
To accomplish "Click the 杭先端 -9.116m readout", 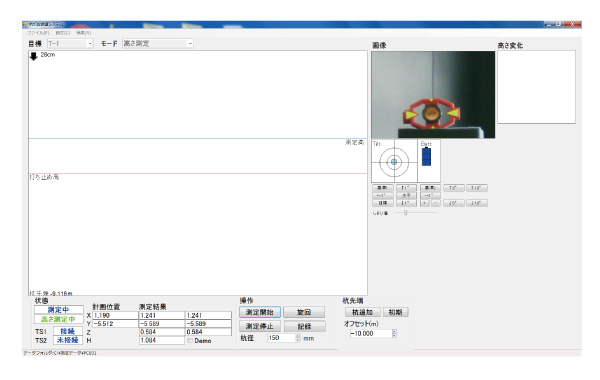I will pyautogui.click(x=51, y=293).
